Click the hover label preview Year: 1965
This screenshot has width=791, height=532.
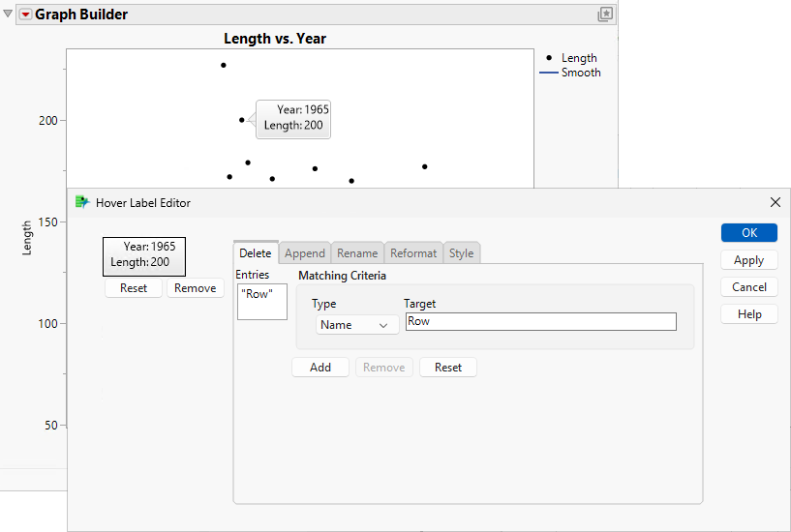pos(144,257)
